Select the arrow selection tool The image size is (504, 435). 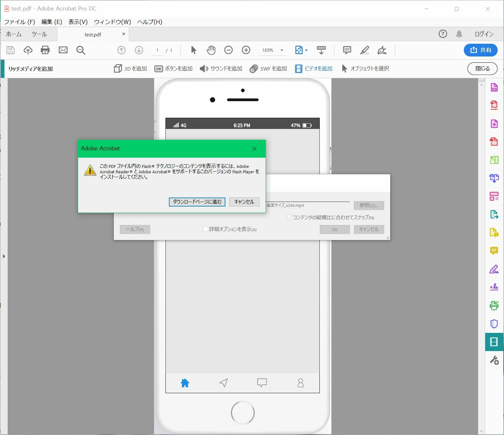[194, 50]
